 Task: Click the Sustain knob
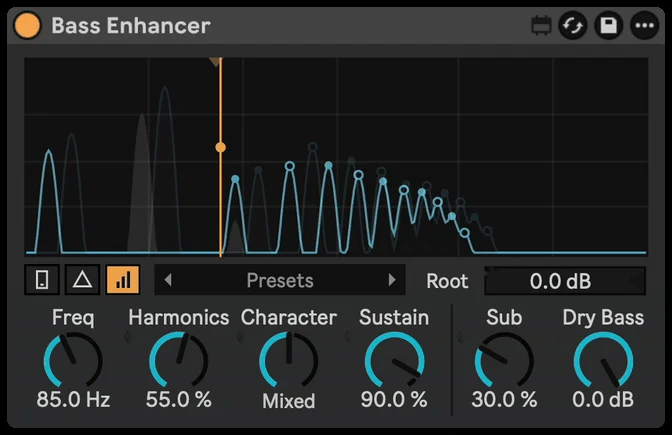coord(394,360)
